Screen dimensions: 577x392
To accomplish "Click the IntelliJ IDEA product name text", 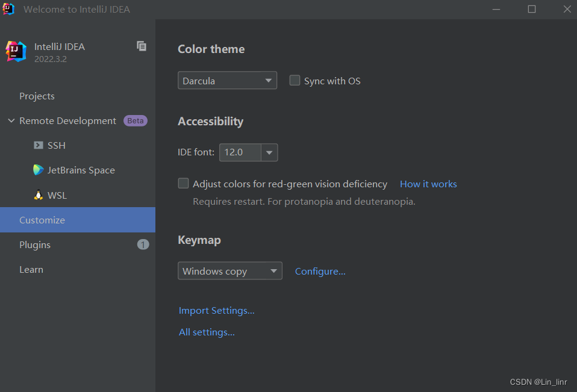I will [x=60, y=47].
